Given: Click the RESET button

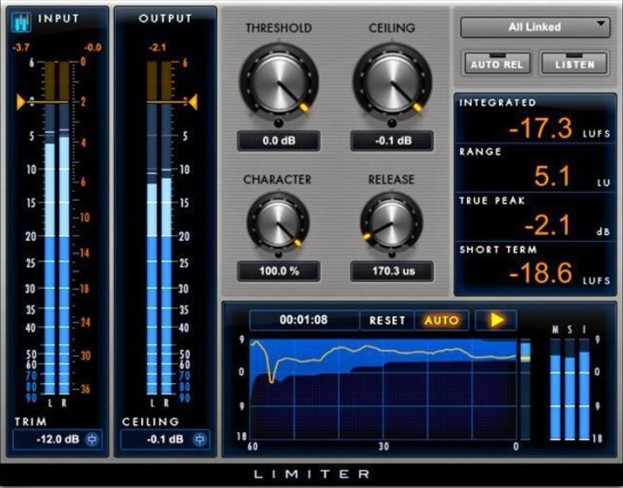Looking at the screenshot, I should pos(387,321).
